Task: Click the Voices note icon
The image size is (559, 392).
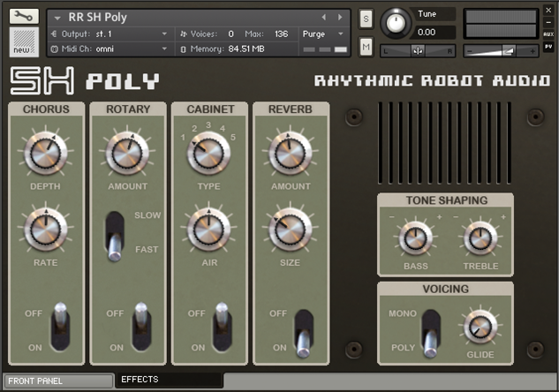Action: point(184,34)
